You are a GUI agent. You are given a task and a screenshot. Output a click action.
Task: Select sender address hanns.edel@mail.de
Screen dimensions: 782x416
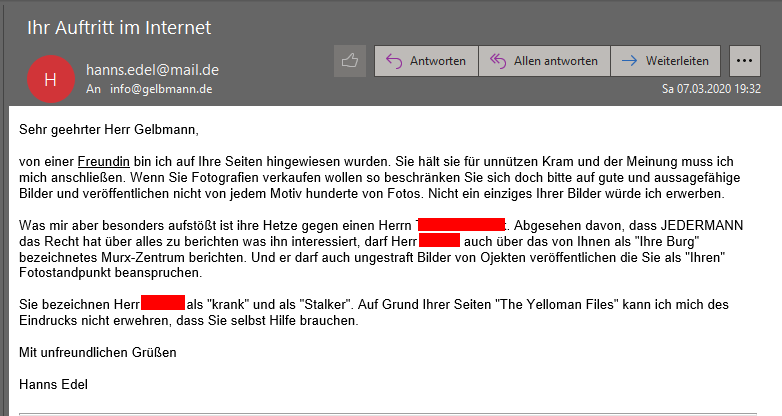click(152, 70)
